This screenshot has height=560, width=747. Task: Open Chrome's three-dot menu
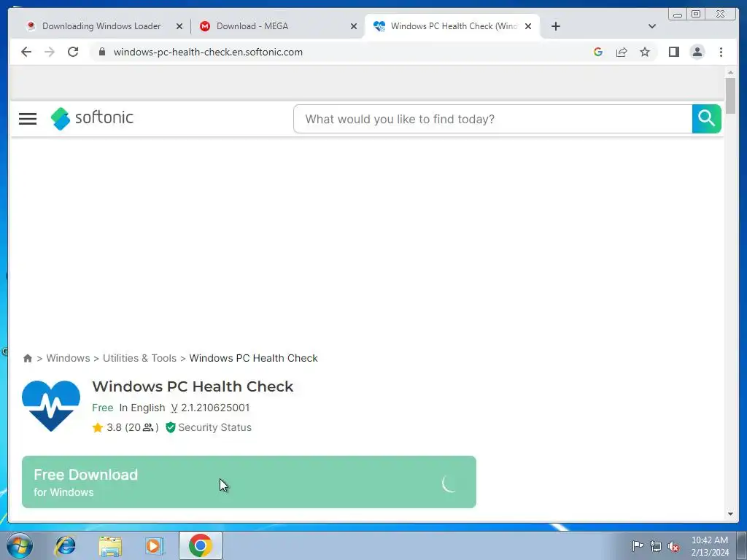tap(721, 52)
